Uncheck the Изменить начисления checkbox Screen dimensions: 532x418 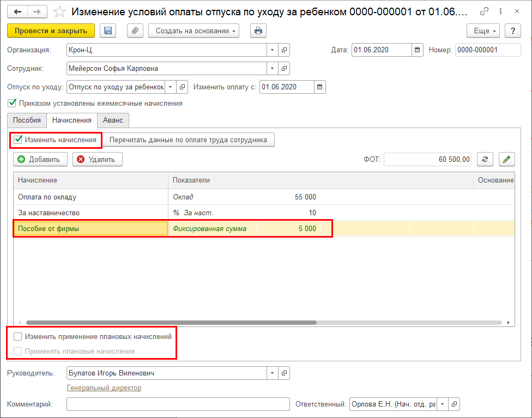coord(19,140)
